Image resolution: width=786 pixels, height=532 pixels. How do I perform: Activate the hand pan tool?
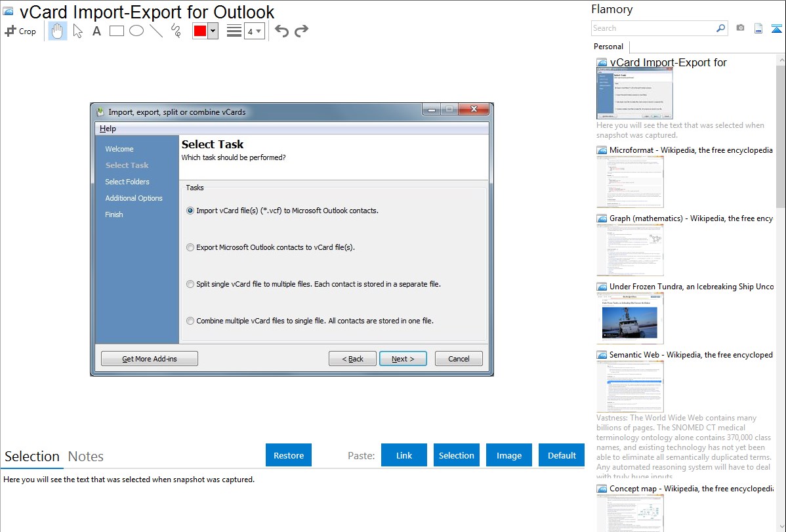[57, 31]
